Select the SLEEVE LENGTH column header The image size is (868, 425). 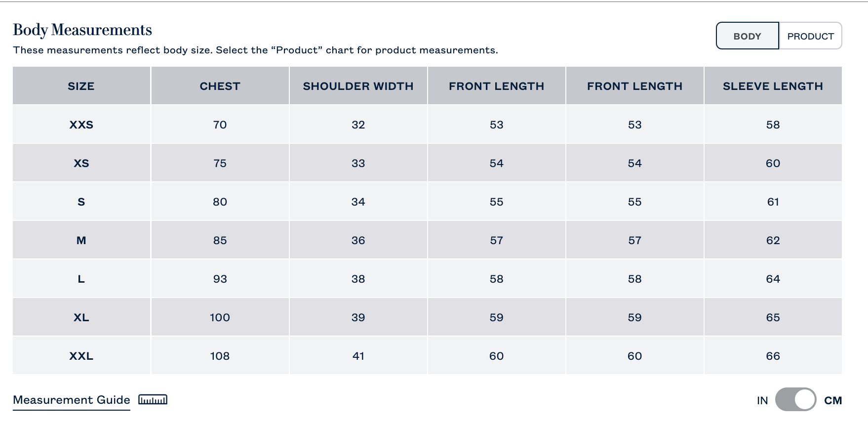click(773, 86)
